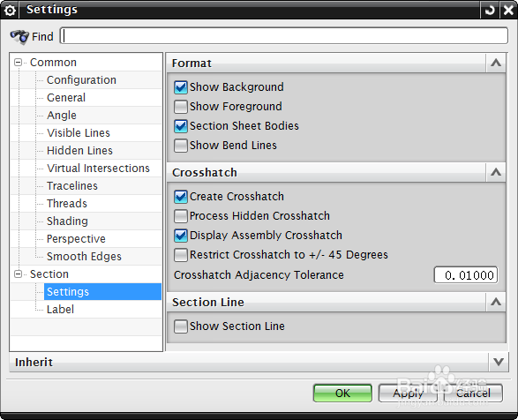Open the Angle settings page

pyautogui.click(x=62, y=116)
